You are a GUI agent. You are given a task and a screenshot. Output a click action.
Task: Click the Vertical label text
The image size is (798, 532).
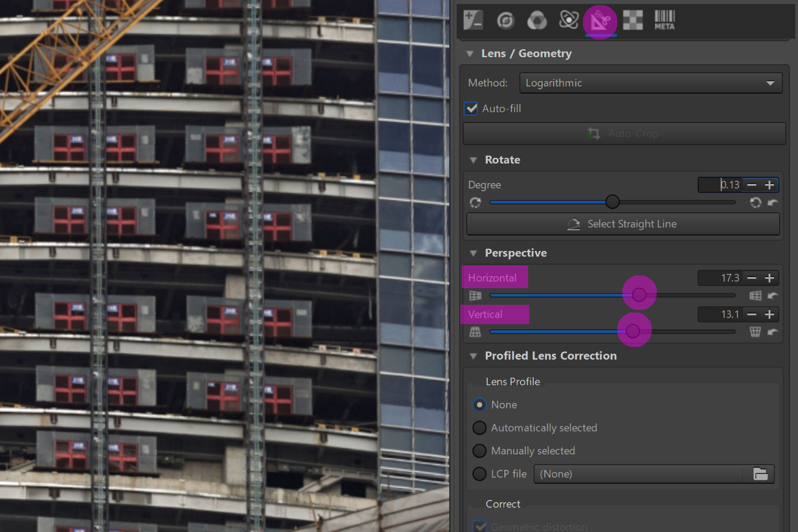[x=485, y=314]
